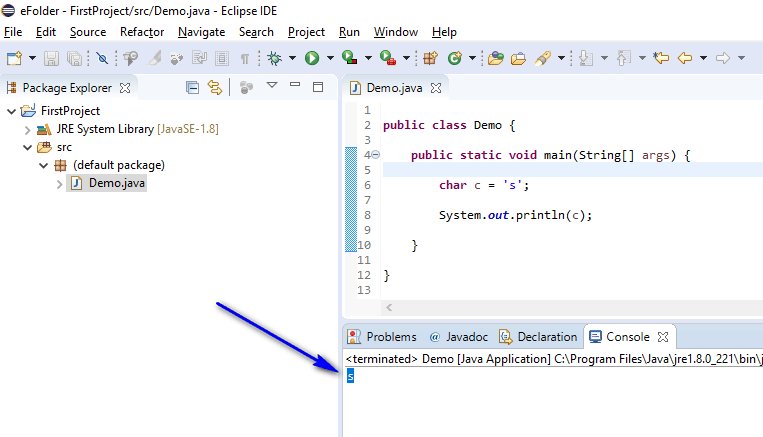Viewport: 763px width, 437px height.
Task: Click the Run External Tools icon
Action: click(387, 58)
